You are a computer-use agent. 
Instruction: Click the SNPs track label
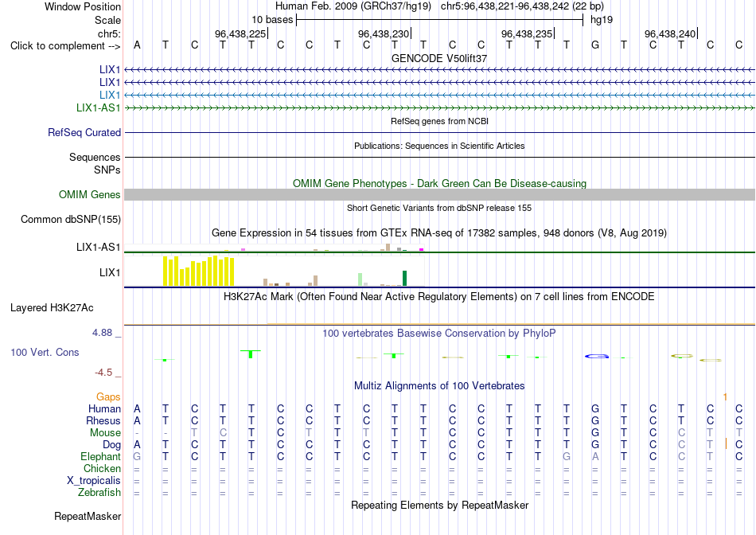click(x=107, y=170)
